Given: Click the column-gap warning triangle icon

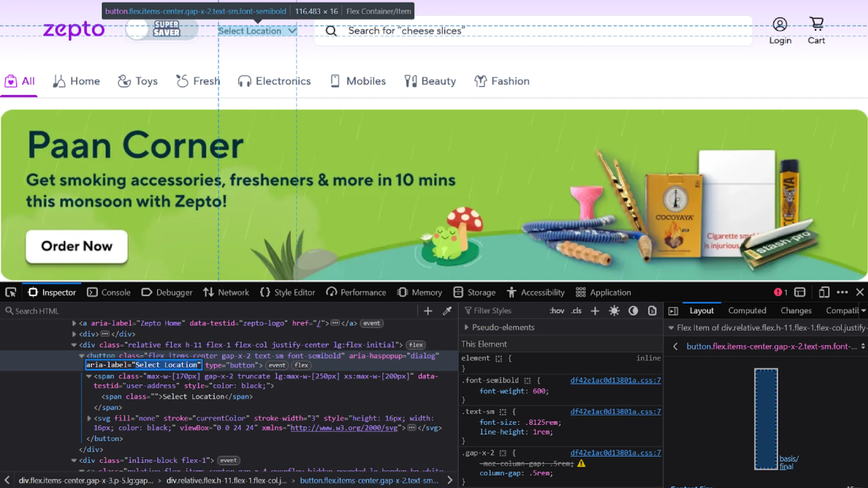Looking at the screenshot, I should (x=581, y=463).
